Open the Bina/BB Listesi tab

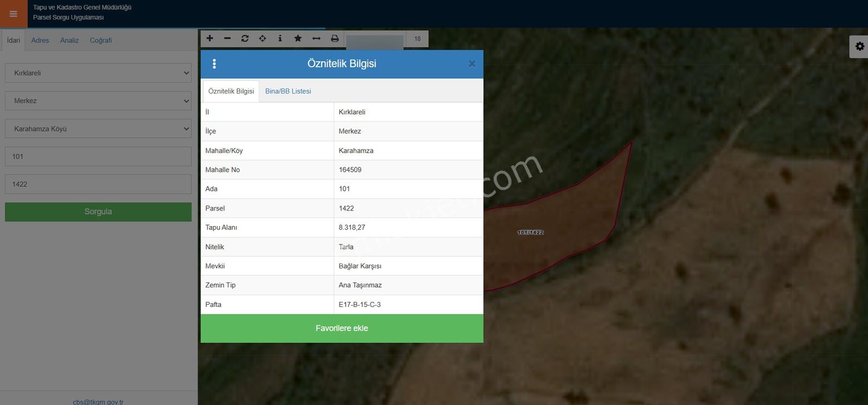[288, 91]
